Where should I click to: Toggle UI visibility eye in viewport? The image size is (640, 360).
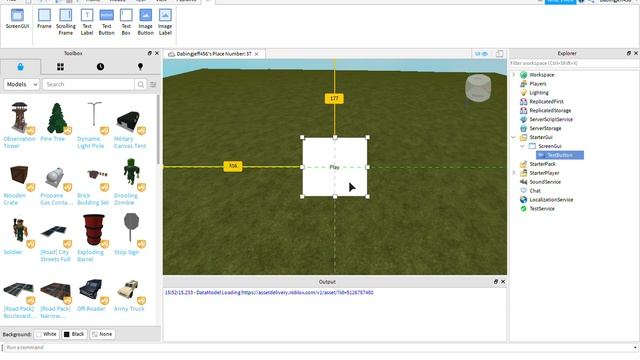[482, 54]
